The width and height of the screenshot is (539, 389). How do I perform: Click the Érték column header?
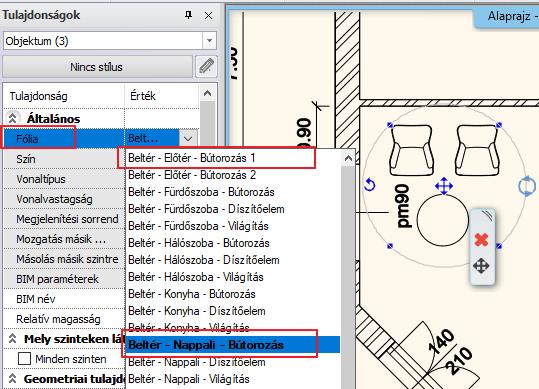(162, 96)
